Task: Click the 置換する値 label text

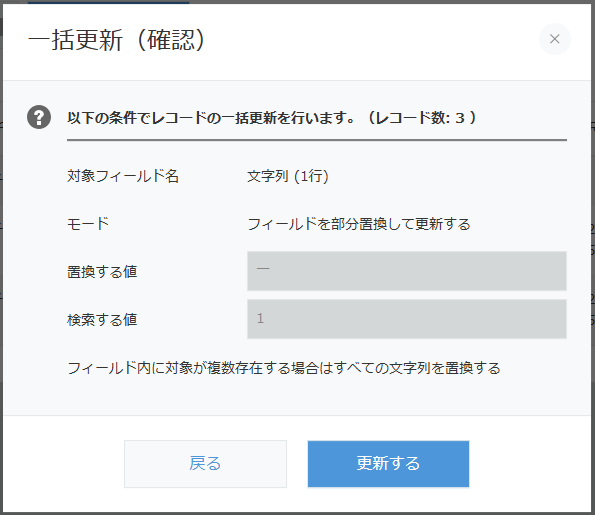Action: pos(102,272)
